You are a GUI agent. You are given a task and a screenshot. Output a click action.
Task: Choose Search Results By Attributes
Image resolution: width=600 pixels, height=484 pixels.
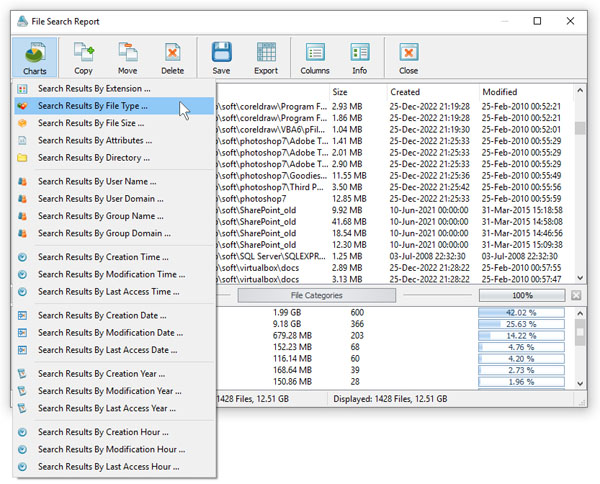pos(114,140)
